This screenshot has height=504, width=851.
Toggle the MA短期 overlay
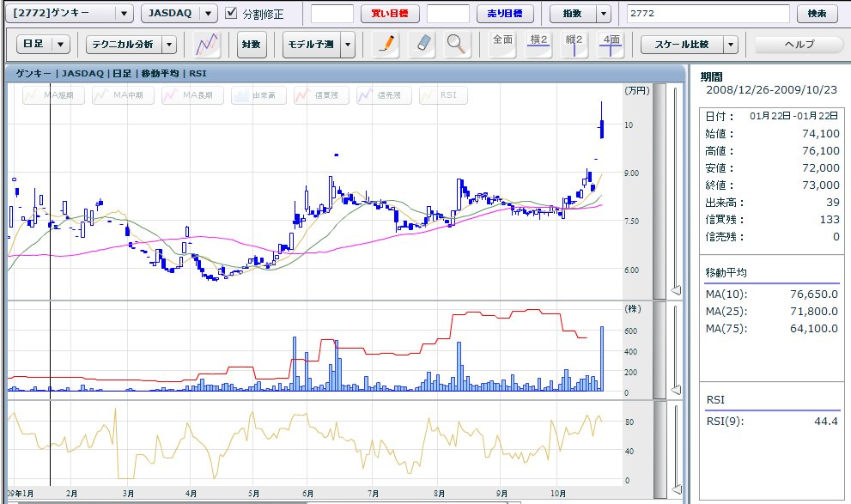pyautogui.click(x=53, y=95)
